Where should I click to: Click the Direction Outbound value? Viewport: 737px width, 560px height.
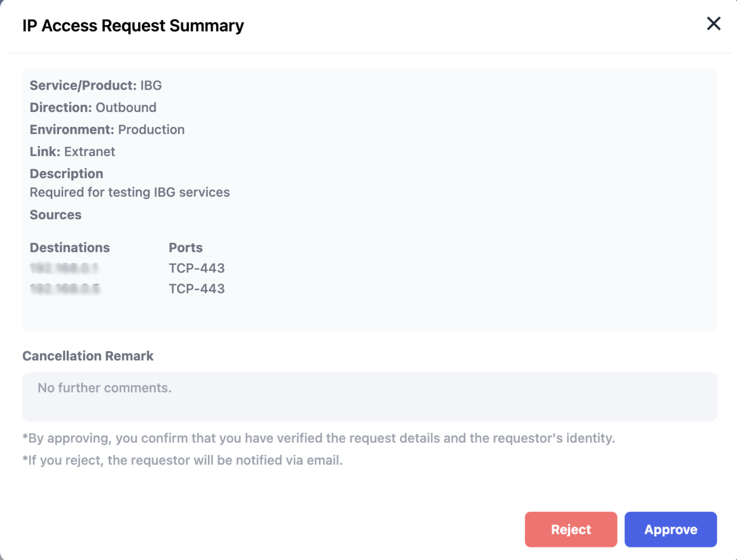tap(125, 107)
